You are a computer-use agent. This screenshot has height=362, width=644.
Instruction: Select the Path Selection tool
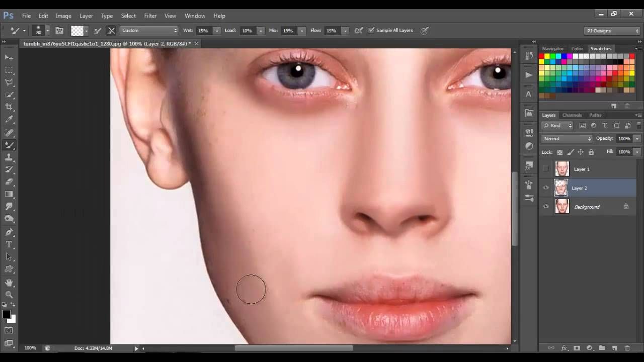[9, 257]
